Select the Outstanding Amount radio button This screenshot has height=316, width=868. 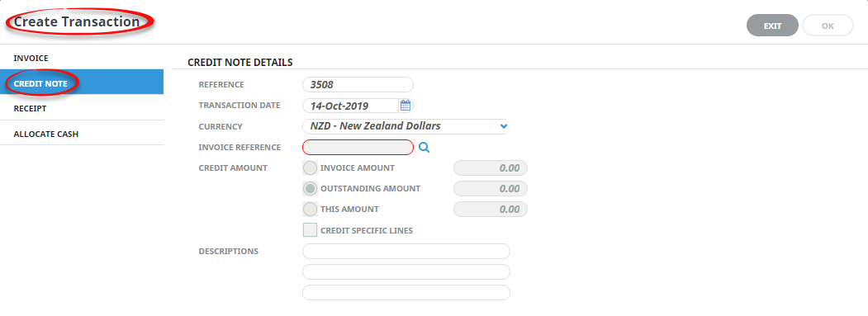tap(310, 189)
